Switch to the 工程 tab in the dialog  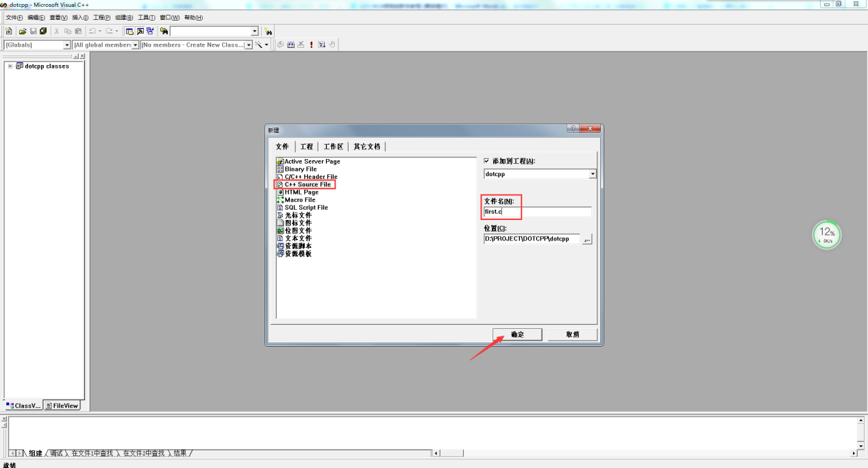(x=307, y=146)
